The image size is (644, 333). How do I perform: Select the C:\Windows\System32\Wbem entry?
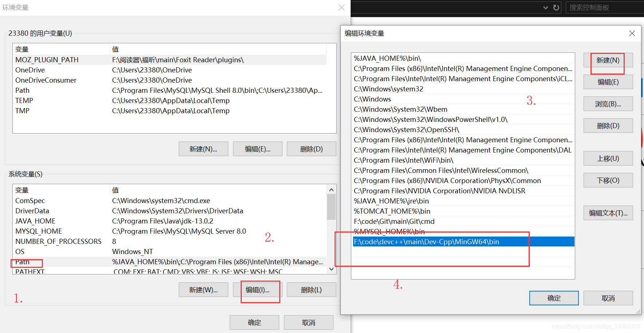[x=463, y=109]
